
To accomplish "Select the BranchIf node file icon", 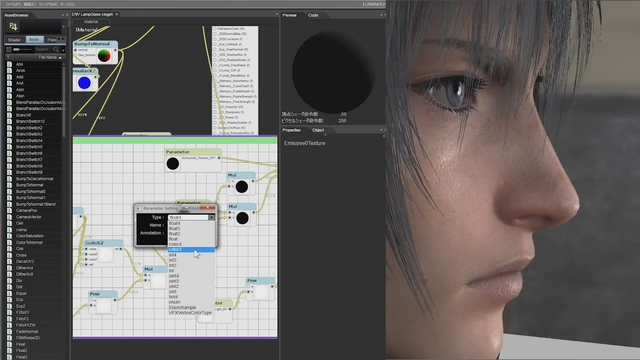I will 9,115.
